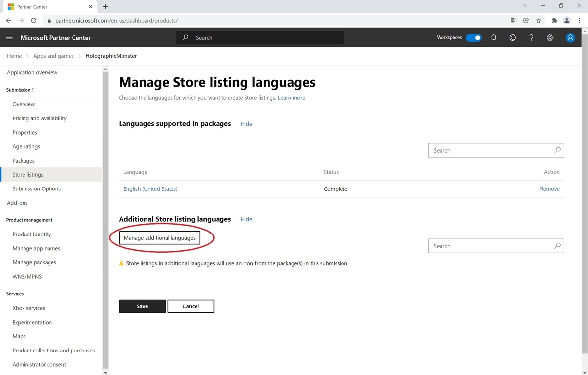Open Xbox services

click(28, 308)
